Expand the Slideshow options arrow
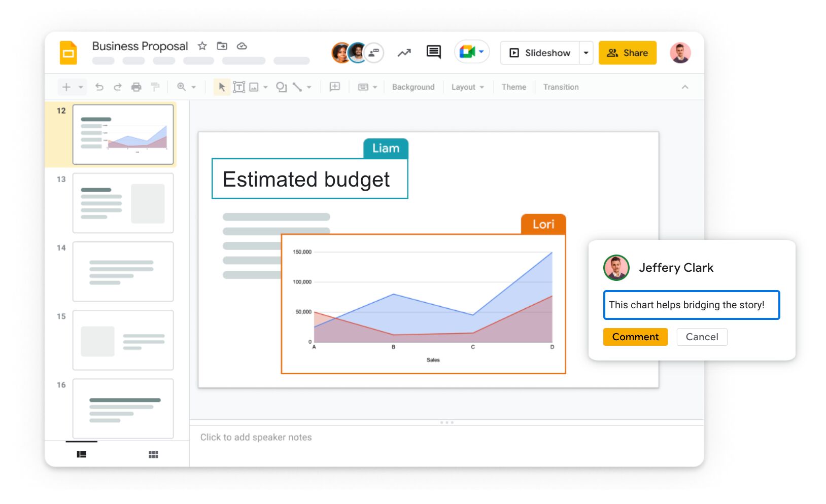This screenshot has width=826, height=504. [x=586, y=52]
